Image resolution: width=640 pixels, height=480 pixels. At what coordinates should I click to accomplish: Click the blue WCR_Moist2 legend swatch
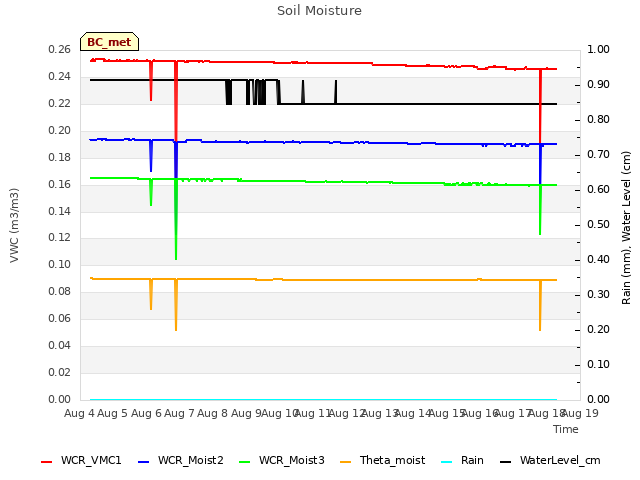tap(144, 462)
